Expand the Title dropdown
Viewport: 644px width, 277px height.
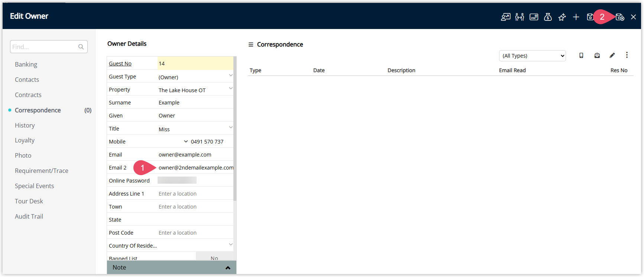click(231, 127)
